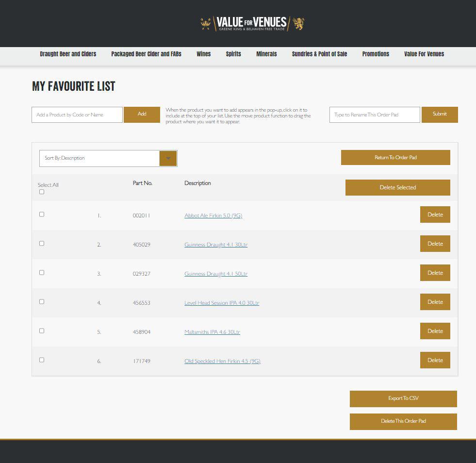Click the Description column header

(x=197, y=183)
